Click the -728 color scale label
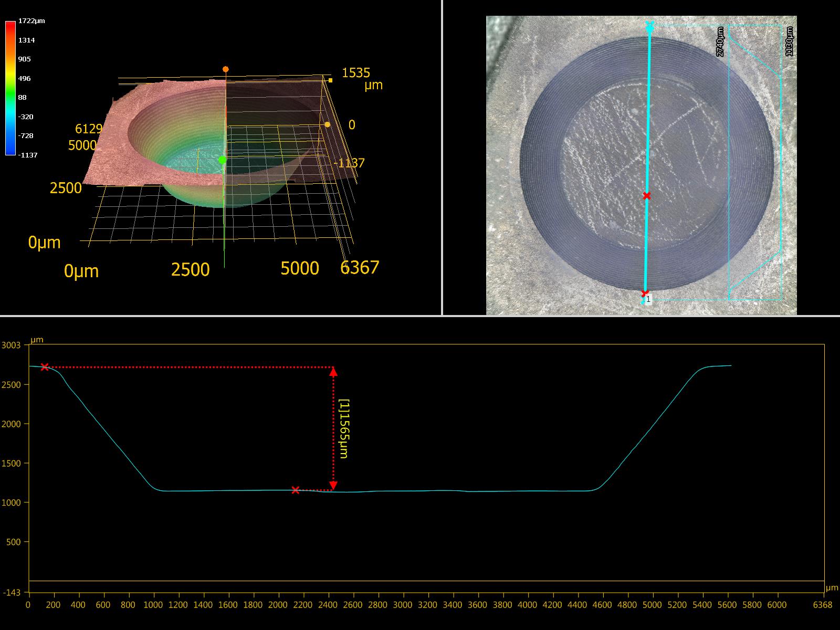Viewport: 840px width, 630px height. coord(26,135)
